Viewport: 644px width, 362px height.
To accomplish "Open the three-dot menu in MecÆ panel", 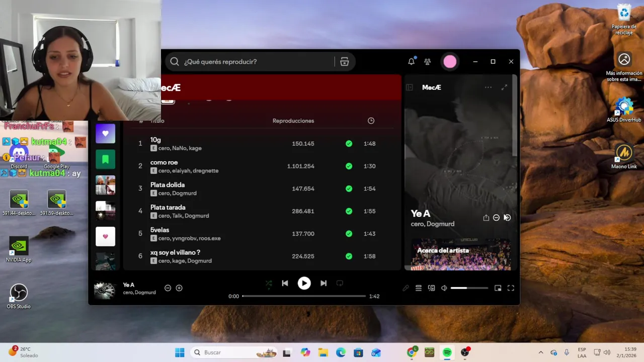I will click(x=488, y=87).
